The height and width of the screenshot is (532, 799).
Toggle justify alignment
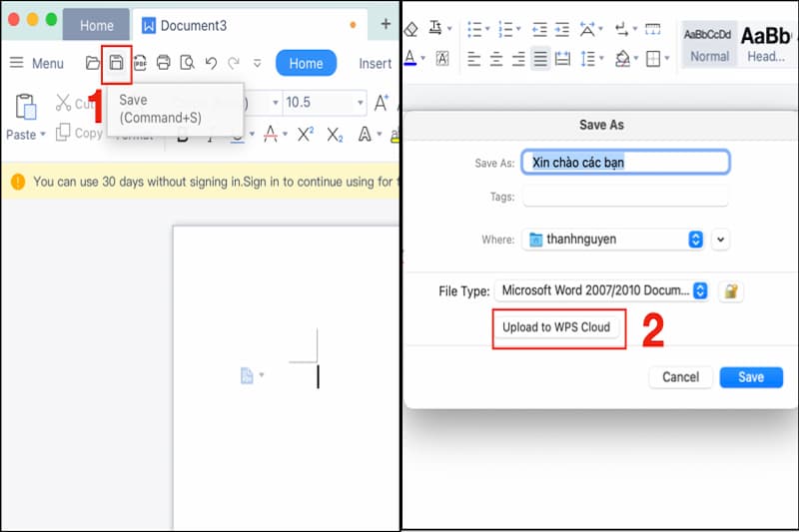540,59
